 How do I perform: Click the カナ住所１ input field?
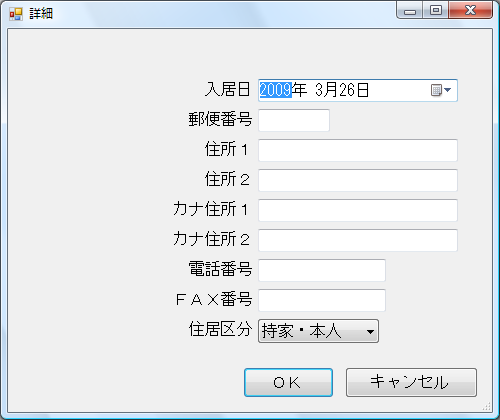click(358, 210)
